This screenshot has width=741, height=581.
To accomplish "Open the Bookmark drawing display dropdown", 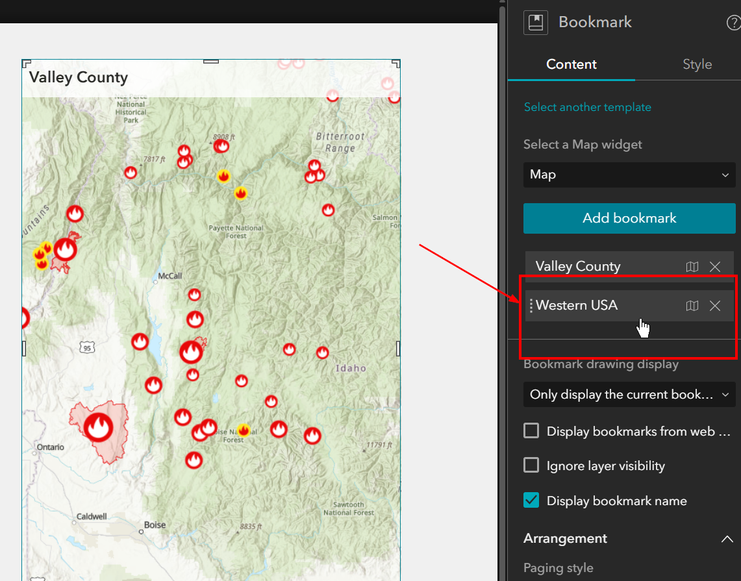I will 629,394.
